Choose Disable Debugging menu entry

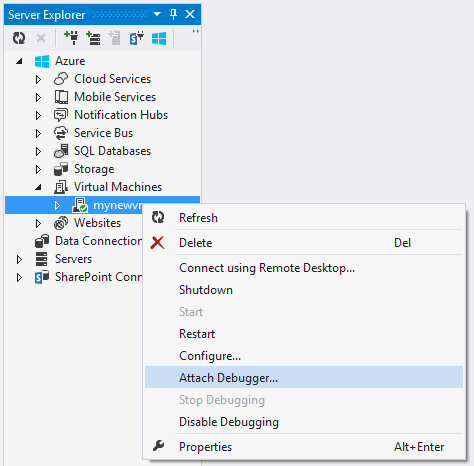pyautogui.click(x=304, y=422)
